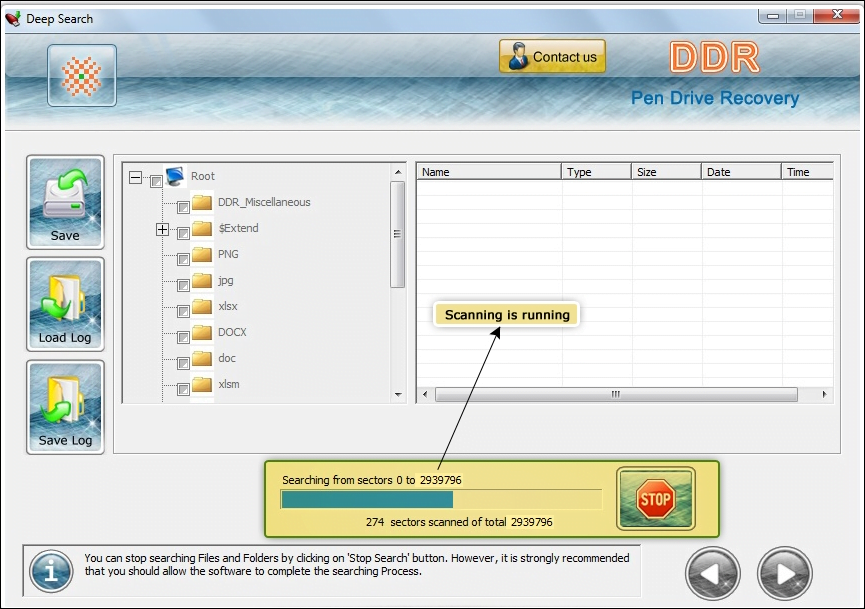Minimize the Deep Search window
Image resolution: width=865 pixels, height=609 pixels.
(x=772, y=16)
